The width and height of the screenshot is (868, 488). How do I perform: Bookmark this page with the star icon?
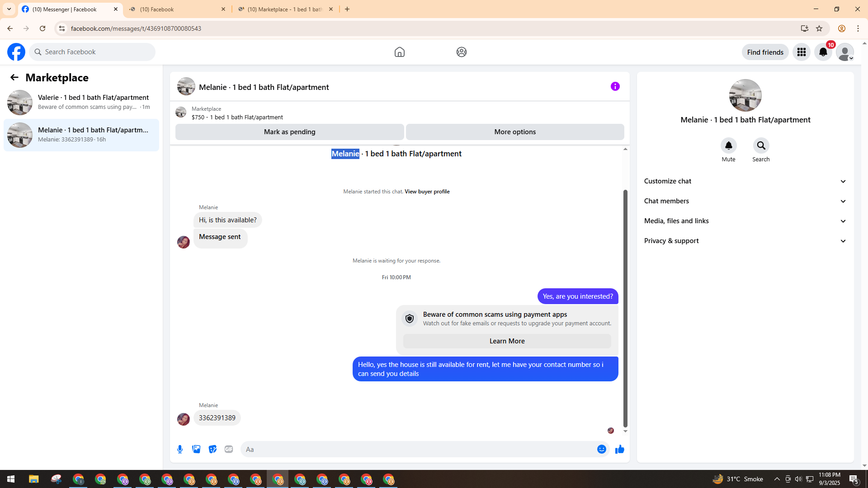pyautogui.click(x=819, y=28)
